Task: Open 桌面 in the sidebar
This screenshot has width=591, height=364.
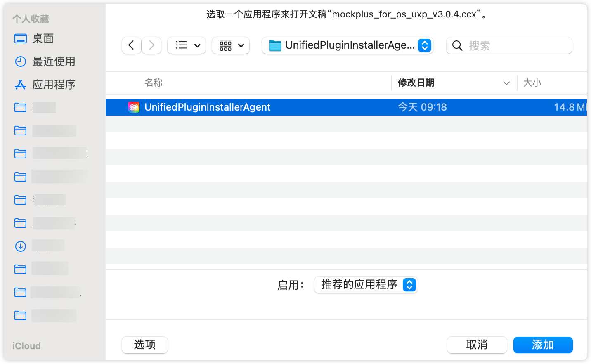Action: point(43,39)
